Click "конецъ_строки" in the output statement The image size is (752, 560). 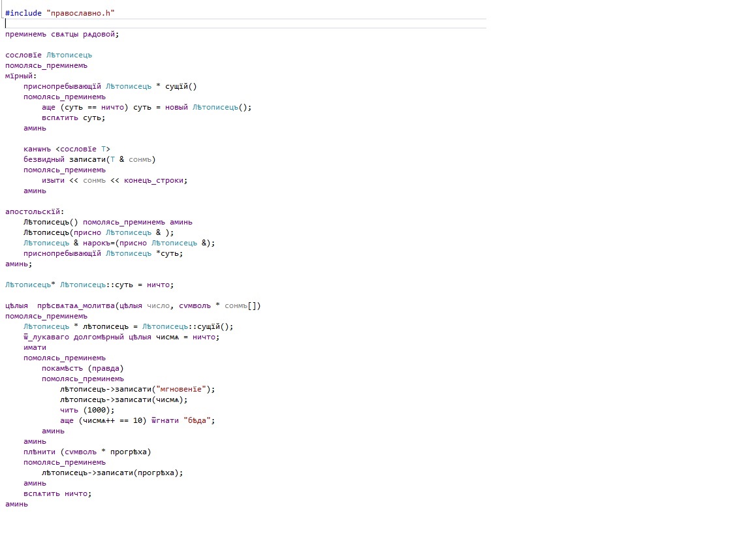tap(153, 180)
